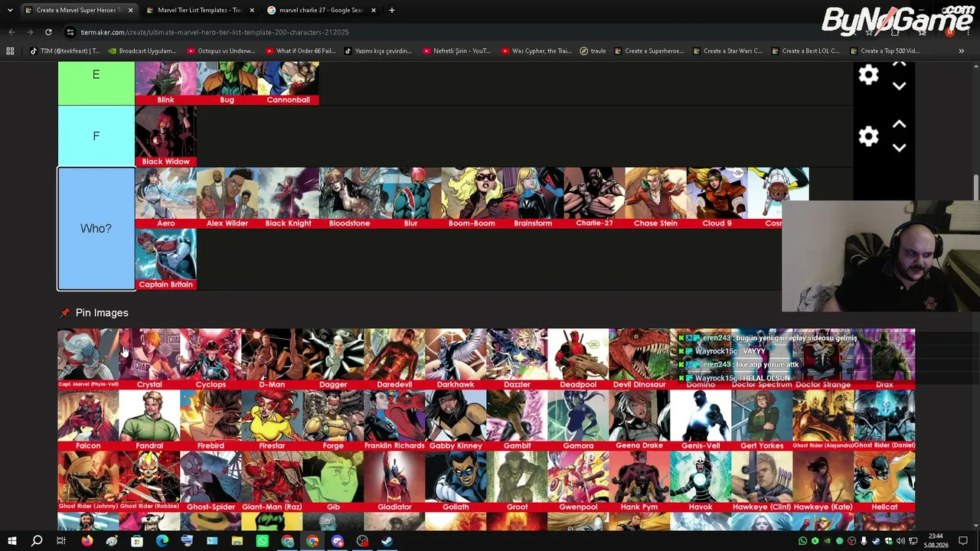
Task: Move tier F row down
Action: pyautogui.click(x=899, y=148)
